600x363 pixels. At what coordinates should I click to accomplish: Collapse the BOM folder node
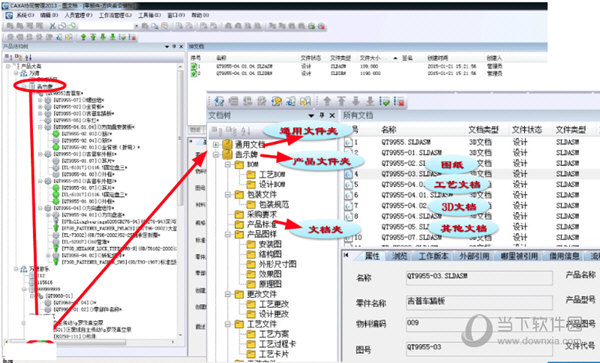pos(228,165)
